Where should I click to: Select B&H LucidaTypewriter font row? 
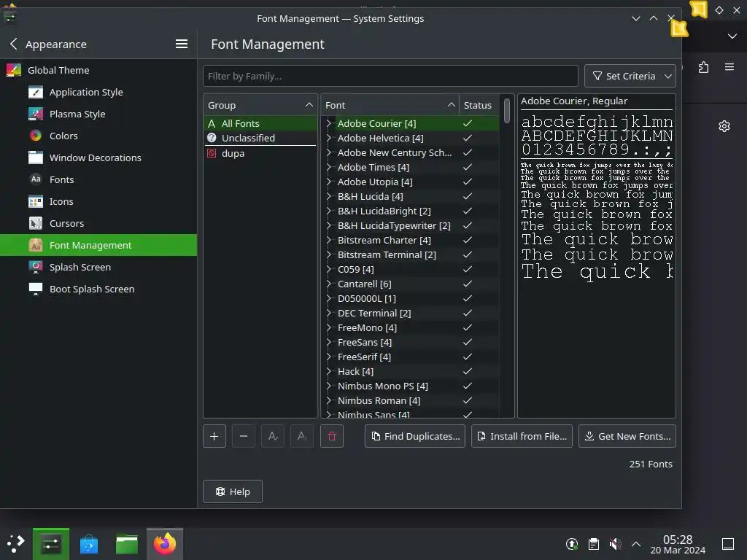(411, 226)
